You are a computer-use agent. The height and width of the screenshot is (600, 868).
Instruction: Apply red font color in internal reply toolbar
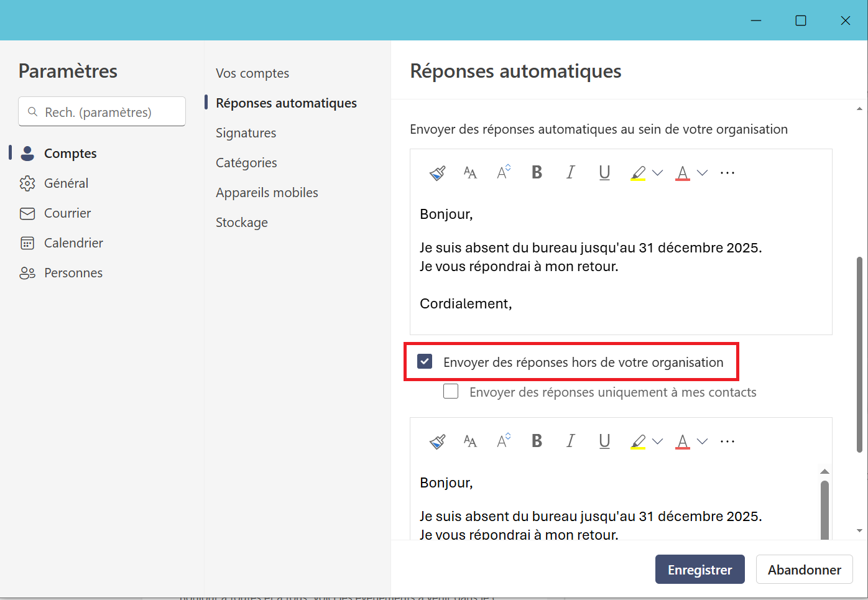point(683,173)
